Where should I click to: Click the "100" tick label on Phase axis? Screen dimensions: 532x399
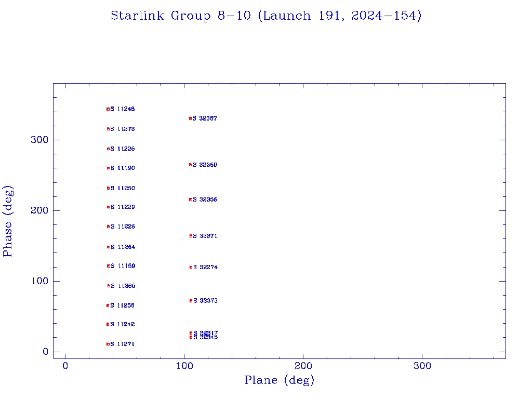click(39, 281)
